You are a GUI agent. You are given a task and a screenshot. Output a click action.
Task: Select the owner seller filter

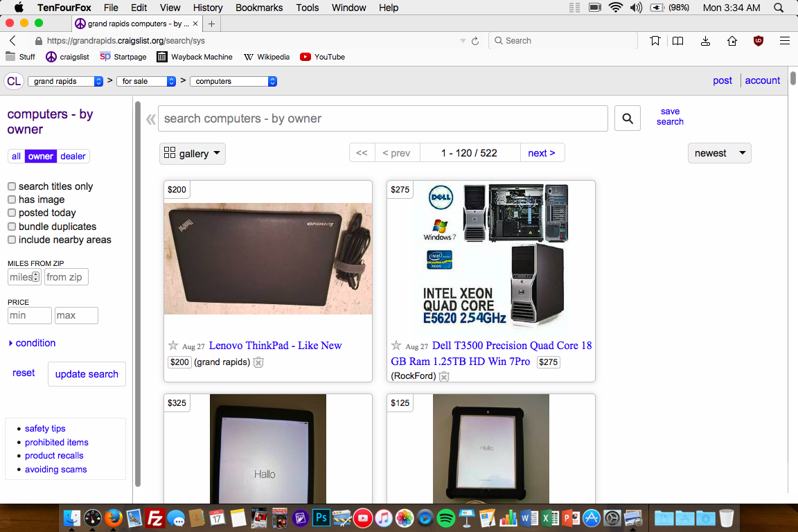(41, 157)
